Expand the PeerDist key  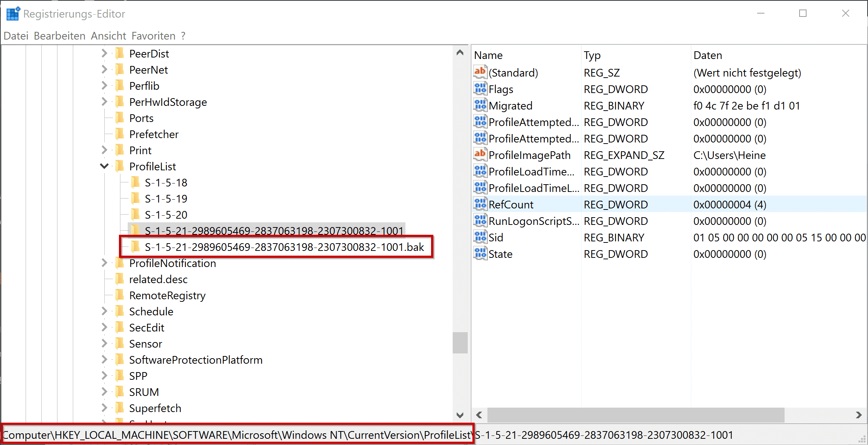(x=104, y=53)
